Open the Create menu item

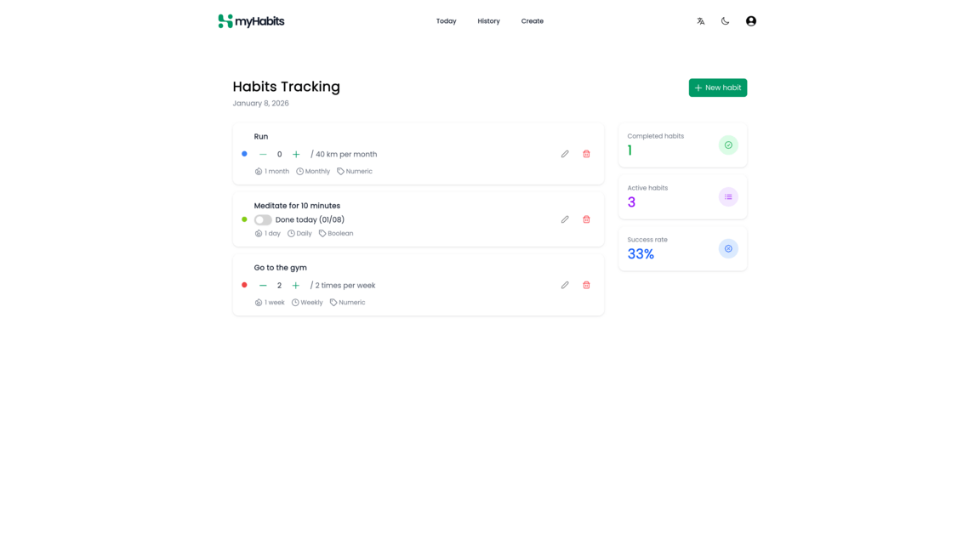click(x=532, y=21)
